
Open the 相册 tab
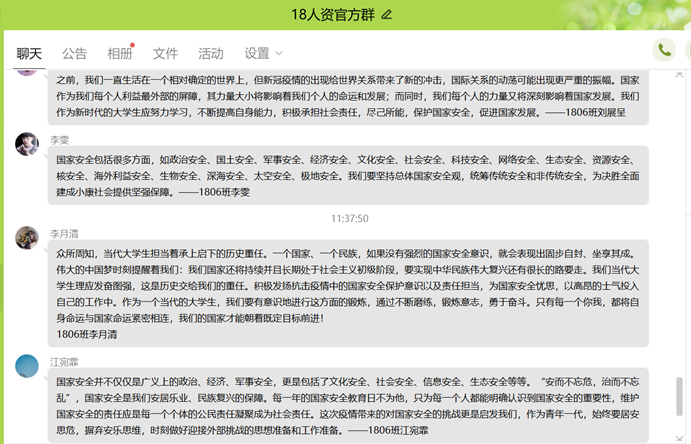pos(119,53)
